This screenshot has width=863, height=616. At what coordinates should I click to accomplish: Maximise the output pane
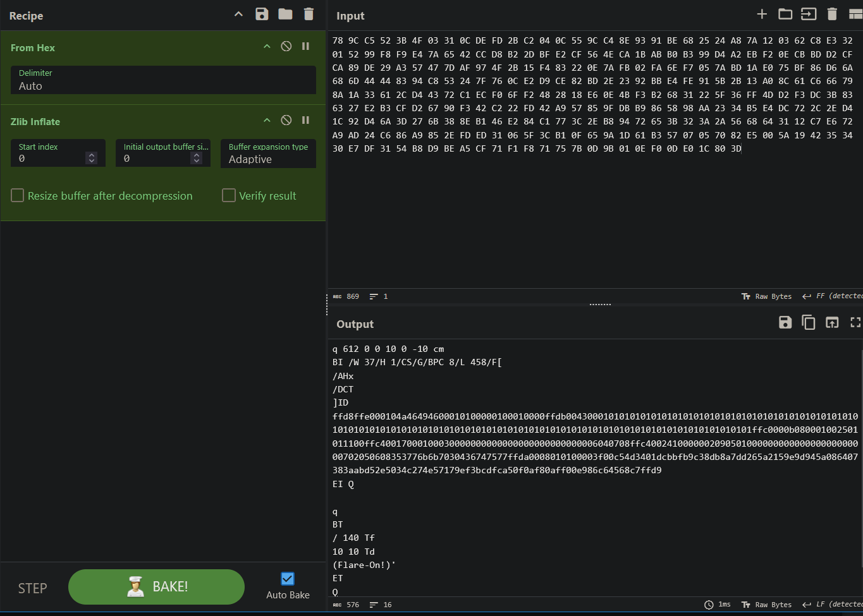coord(855,323)
